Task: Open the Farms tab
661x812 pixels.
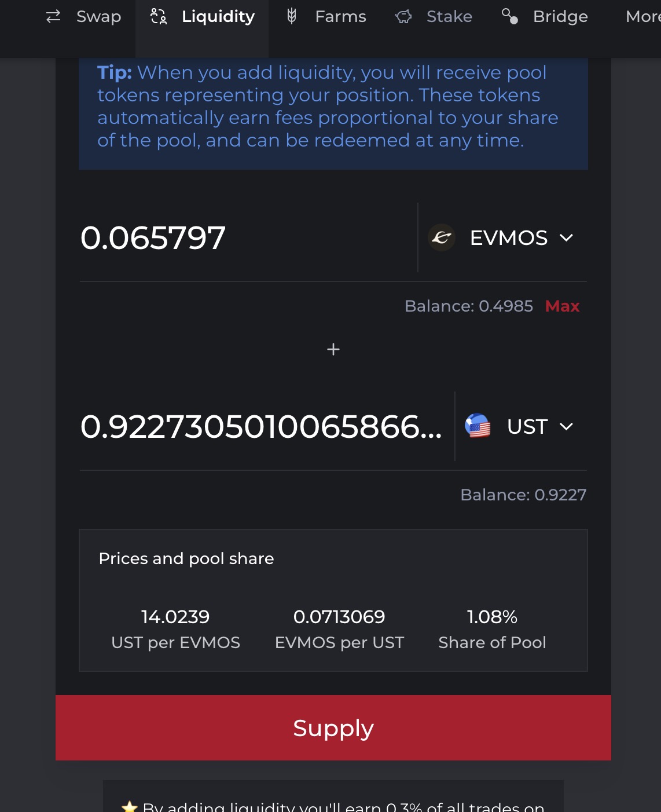Action: (340, 16)
